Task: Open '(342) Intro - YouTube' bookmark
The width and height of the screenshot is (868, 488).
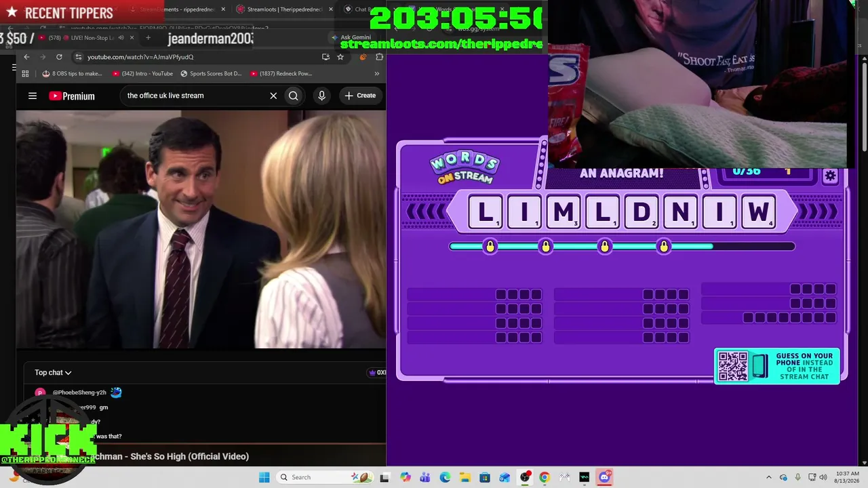Action: pos(142,73)
